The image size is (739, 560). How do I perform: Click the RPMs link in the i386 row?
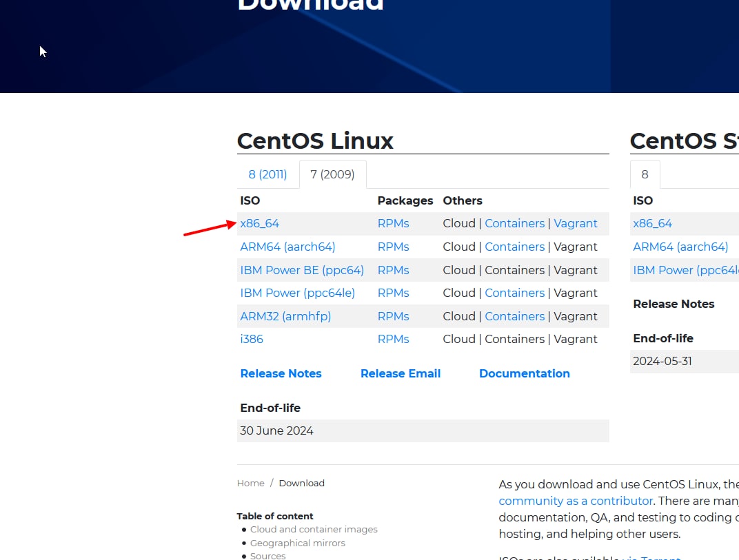tap(393, 339)
